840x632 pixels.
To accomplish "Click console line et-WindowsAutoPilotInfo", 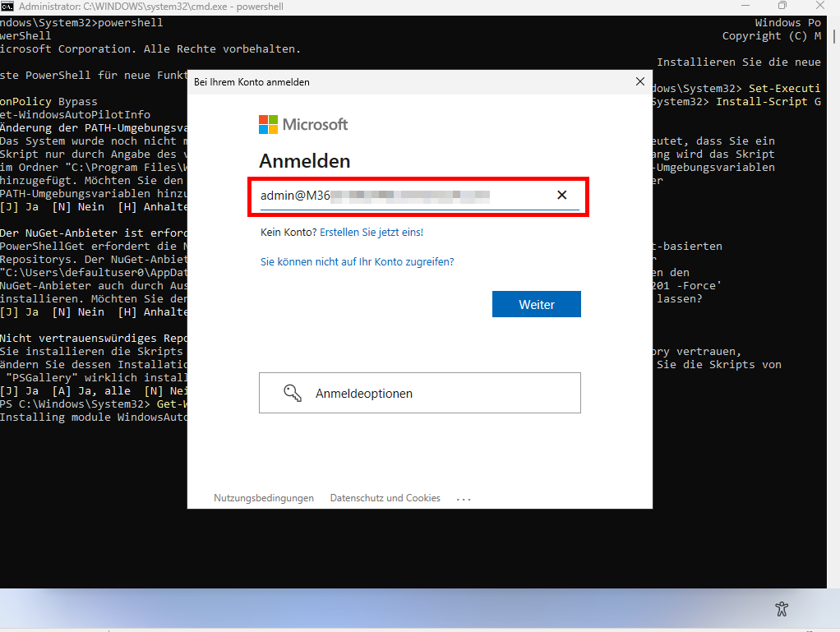I will click(x=75, y=114).
